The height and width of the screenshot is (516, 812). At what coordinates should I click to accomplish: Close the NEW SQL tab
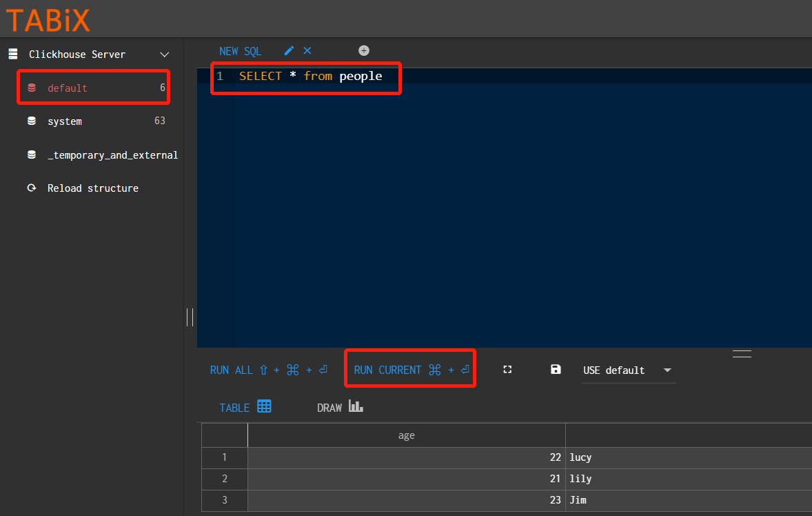pos(307,50)
